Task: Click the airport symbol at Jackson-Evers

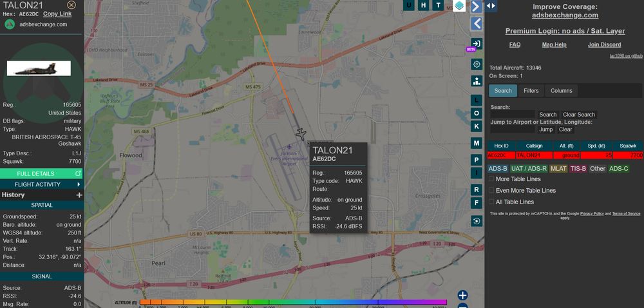Action: pyautogui.click(x=290, y=147)
